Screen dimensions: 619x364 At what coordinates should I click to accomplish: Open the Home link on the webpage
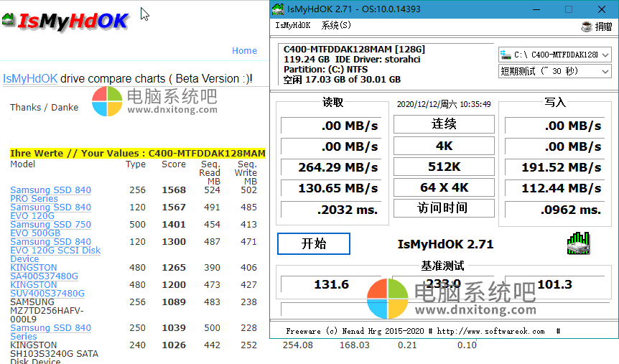pyautogui.click(x=244, y=50)
